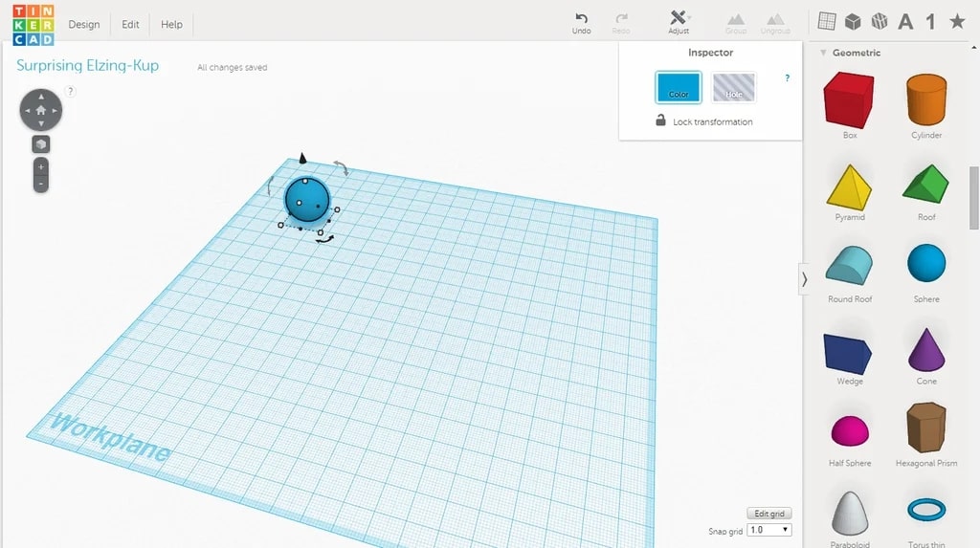Click the Ungroup button

(x=775, y=23)
